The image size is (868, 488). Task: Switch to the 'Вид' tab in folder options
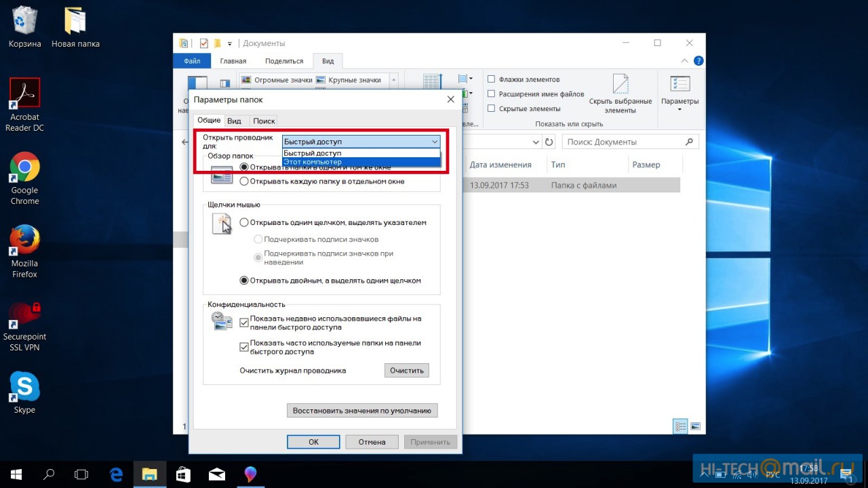(x=234, y=121)
